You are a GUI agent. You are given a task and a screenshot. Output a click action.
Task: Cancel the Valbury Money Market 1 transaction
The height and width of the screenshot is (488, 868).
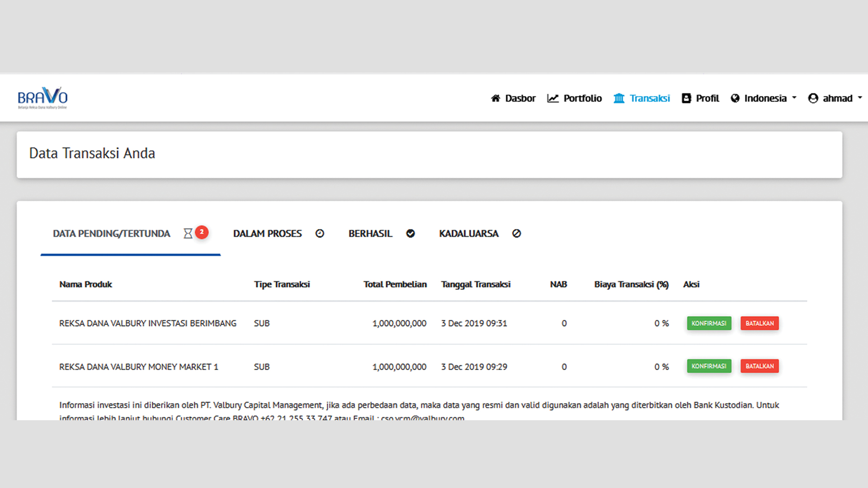(759, 366)
